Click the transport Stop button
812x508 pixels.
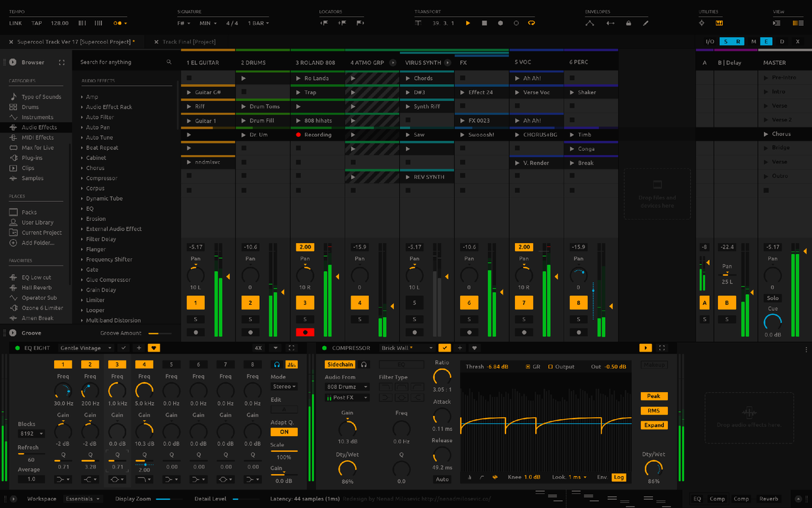(x=484, y=23)
